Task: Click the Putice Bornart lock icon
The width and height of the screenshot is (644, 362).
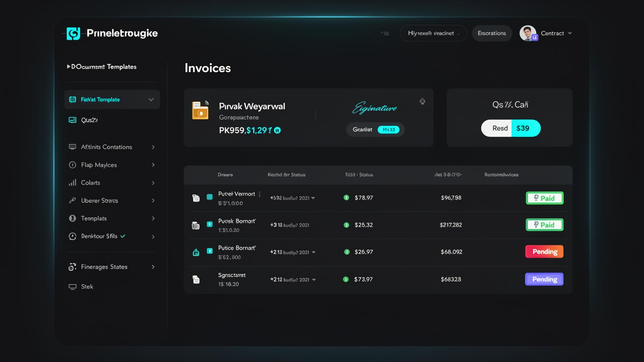Action: pos(196,252)
